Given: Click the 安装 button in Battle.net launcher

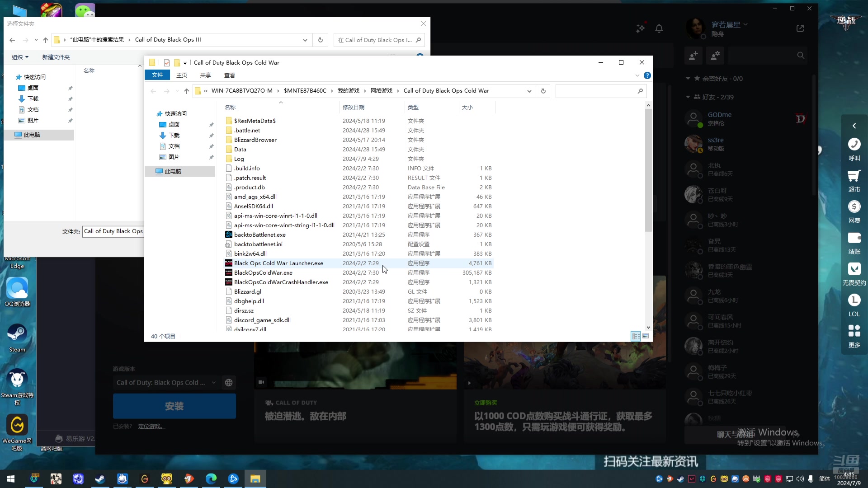Looking at the screenshot, I should (x=174, y=406).
